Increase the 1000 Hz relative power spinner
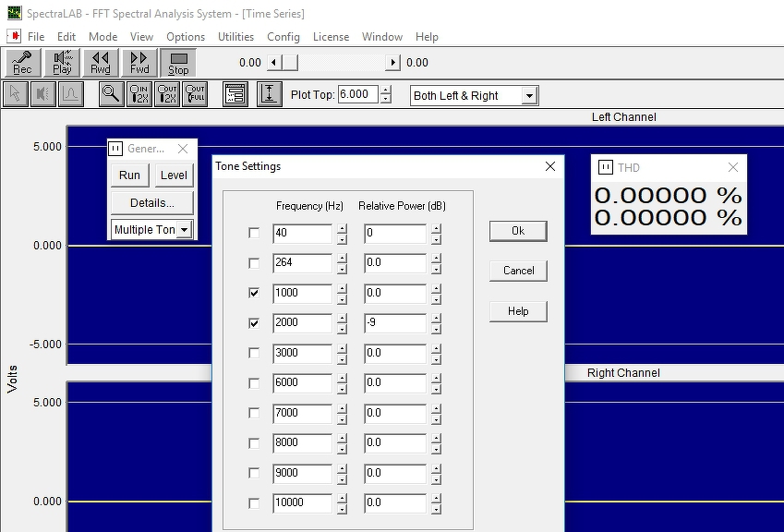The width and height of the screenshot is (784, 532). [x=436, y=288]
